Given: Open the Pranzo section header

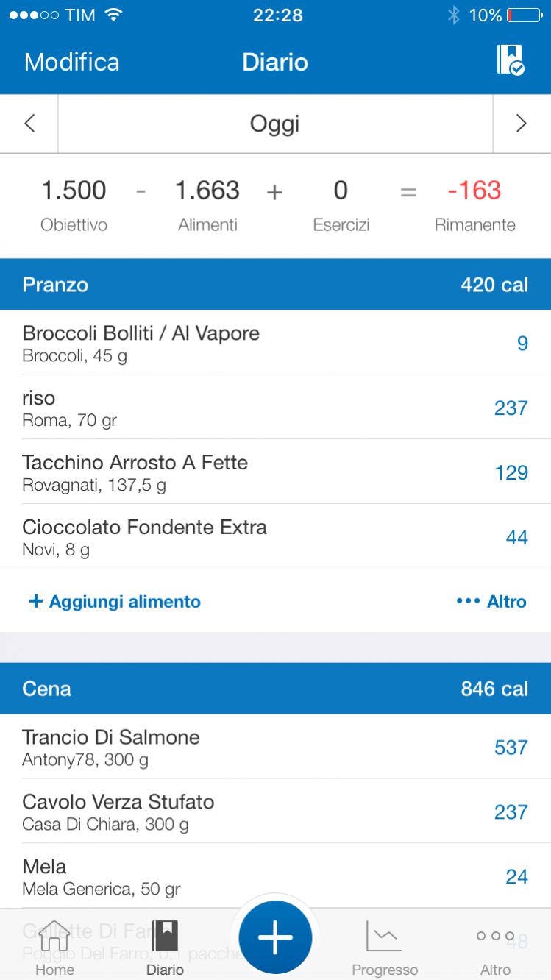Looking at the screenshot, I should 275,284.
